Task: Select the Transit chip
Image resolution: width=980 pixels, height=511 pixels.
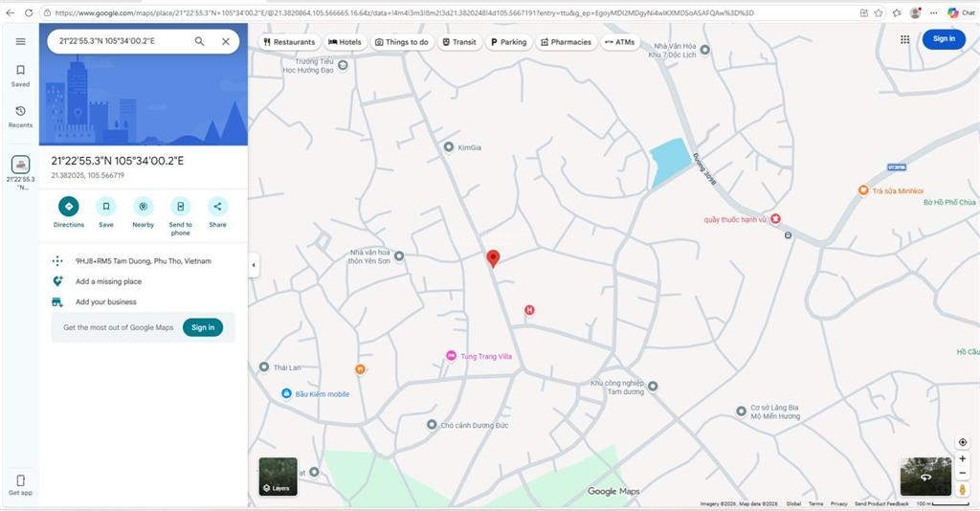Action: pyautogui.click(x=459, y=42)
